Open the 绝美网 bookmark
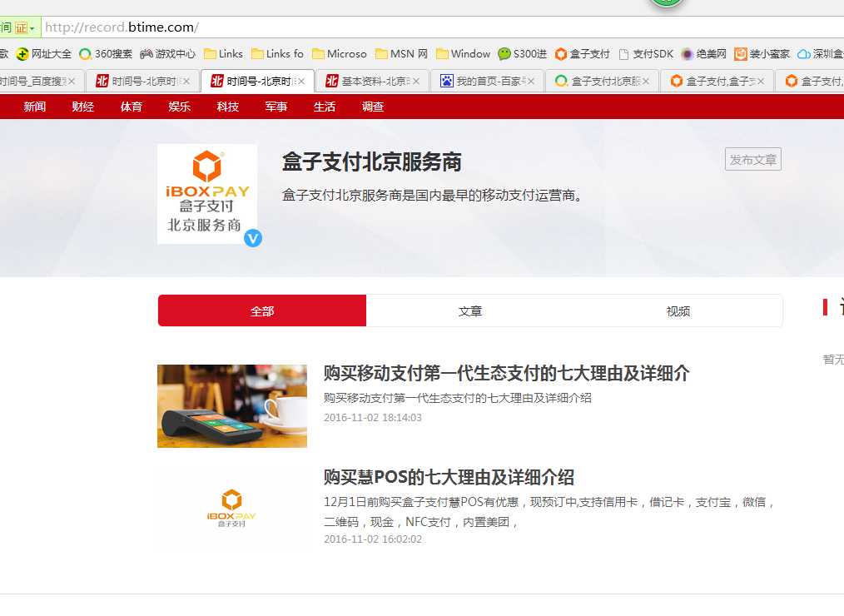Image resolution: width=844 pixels, height=616 pixels. pos(703,54)
